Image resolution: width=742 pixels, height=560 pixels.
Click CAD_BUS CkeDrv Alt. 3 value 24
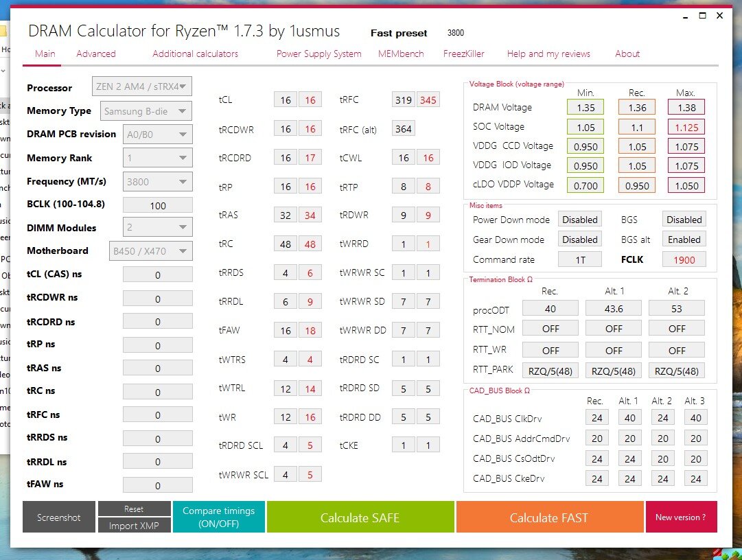[695, 478]
